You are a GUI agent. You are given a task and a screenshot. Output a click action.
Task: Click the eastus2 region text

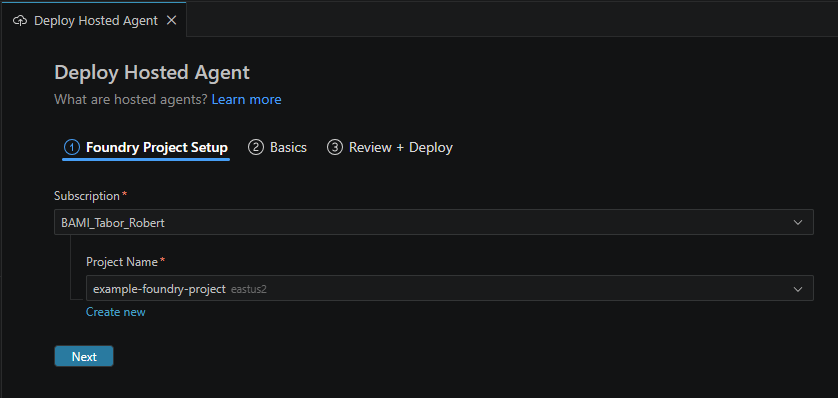[x=249, y=289]
